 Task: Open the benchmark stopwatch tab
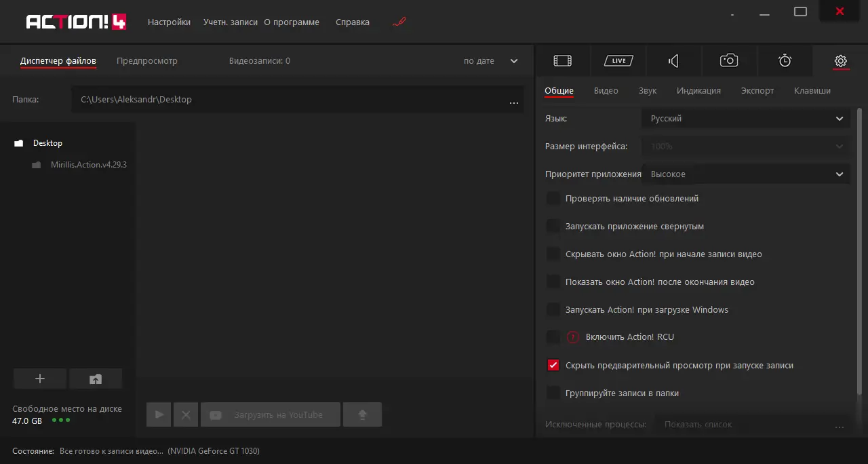tap(785, 61)
